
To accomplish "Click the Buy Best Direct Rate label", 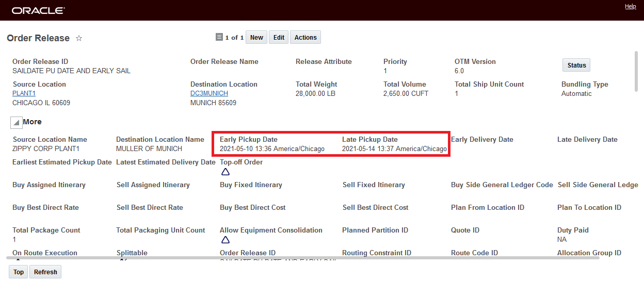I will pos(45,207).
